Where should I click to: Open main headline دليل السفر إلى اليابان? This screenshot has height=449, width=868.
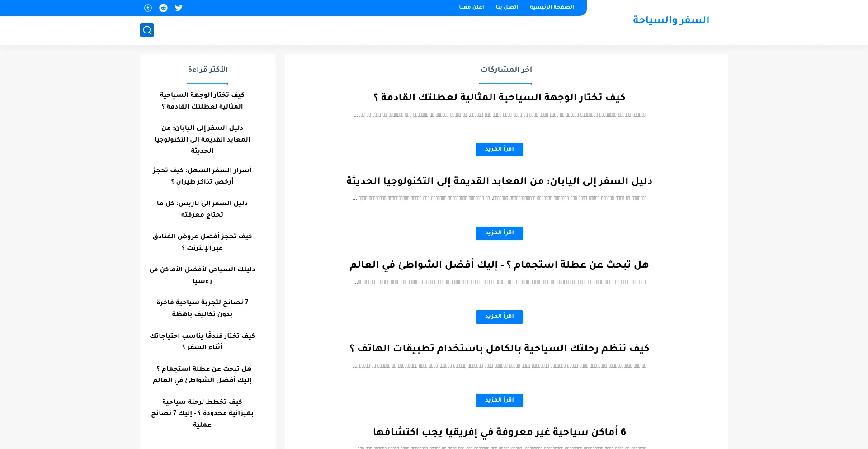(x=499, y=181)
